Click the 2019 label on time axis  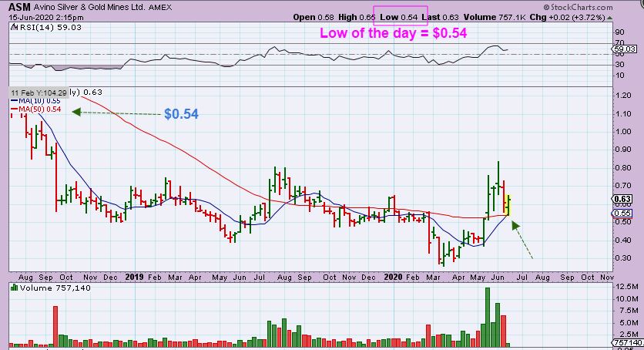[135, 275]
